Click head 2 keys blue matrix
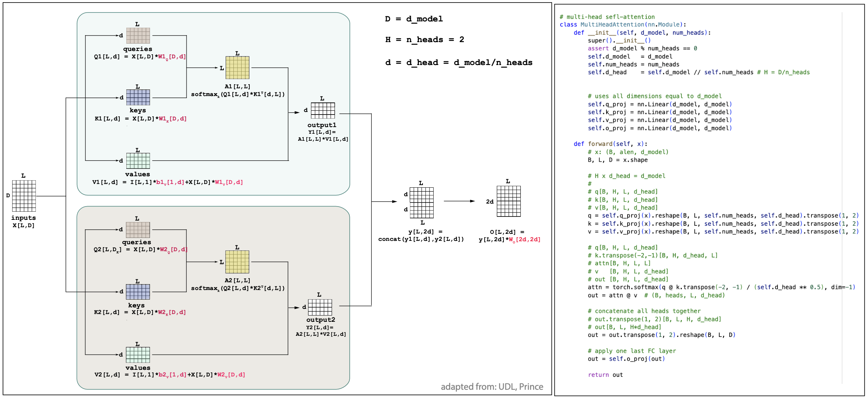This screenshot has width=868, height=399. [138, 292]
